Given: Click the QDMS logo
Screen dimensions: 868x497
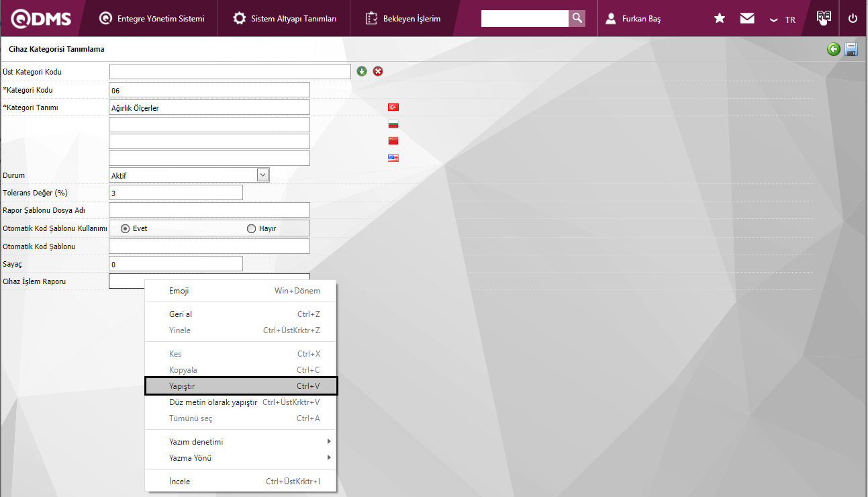Looking at the screenshot, I should (41, 19).
